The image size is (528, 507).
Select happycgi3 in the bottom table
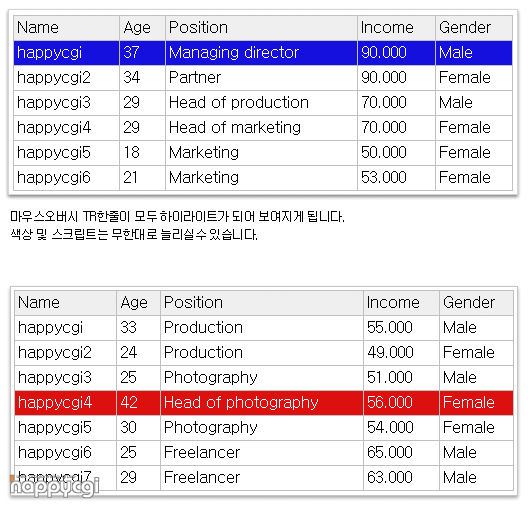coord(66,378)
